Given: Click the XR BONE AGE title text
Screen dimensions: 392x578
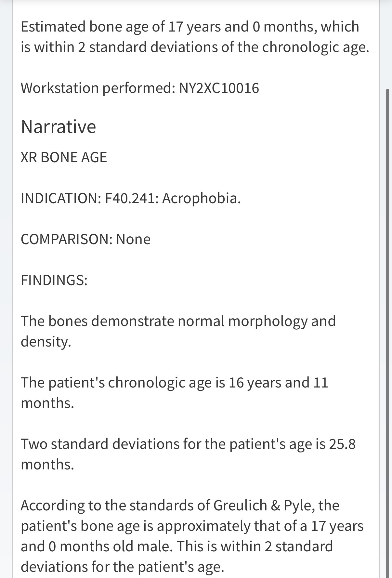Looking at the screenshot, I should (64, 157).
